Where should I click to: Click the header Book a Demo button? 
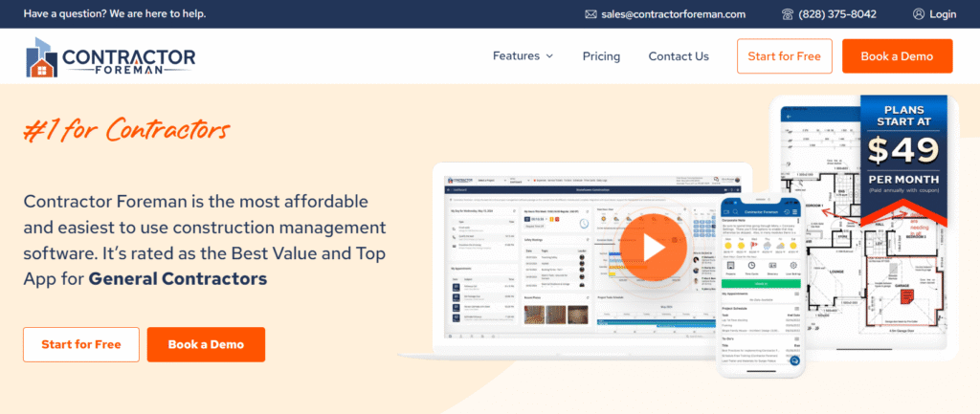(x=897, y=56)
